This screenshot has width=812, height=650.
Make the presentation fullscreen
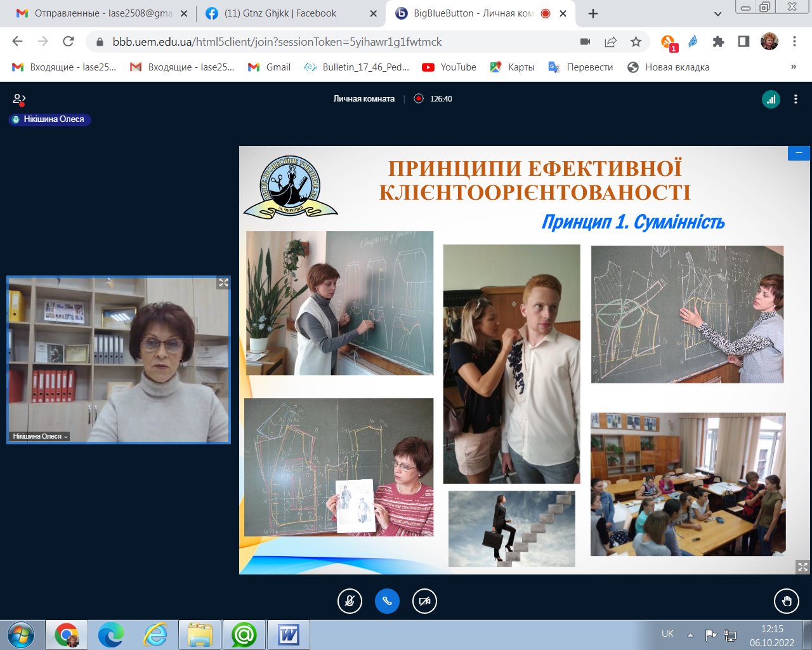pos(802,567)
